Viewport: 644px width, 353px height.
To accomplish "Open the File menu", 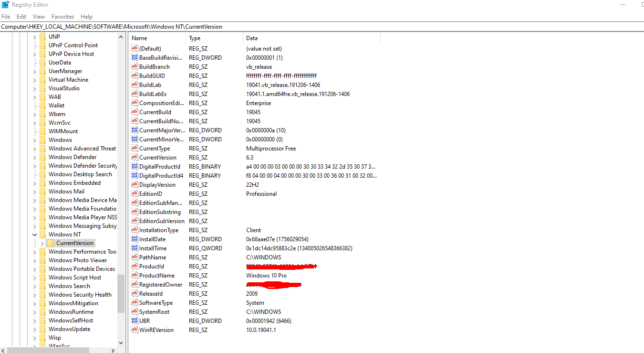I will click(x=6, y=17).
